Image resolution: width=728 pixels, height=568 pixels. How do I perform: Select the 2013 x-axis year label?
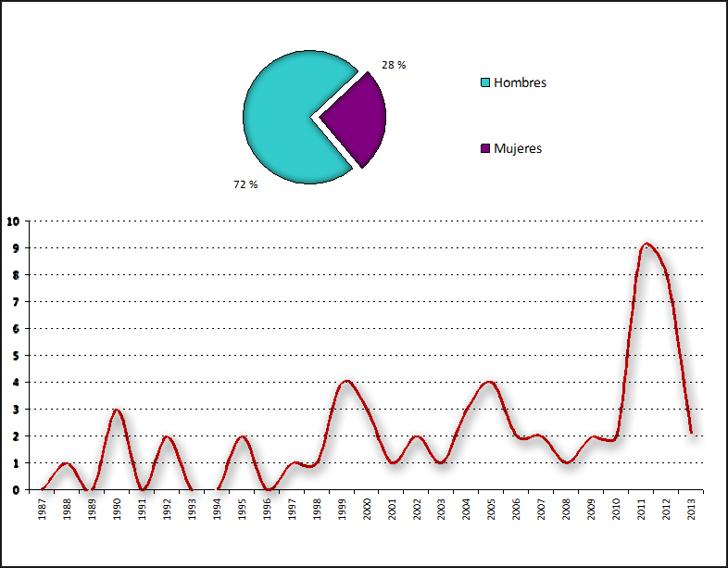693,511
